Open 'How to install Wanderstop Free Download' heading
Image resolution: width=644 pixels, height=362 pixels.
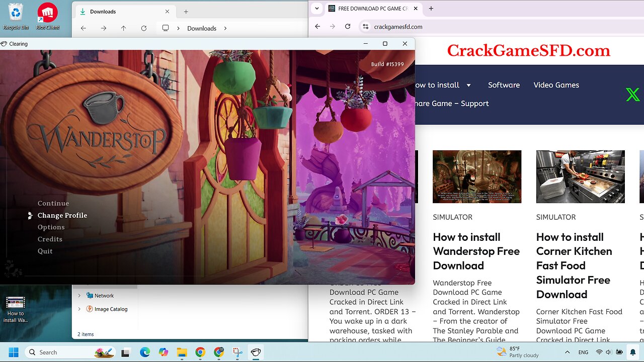point(476,251)
